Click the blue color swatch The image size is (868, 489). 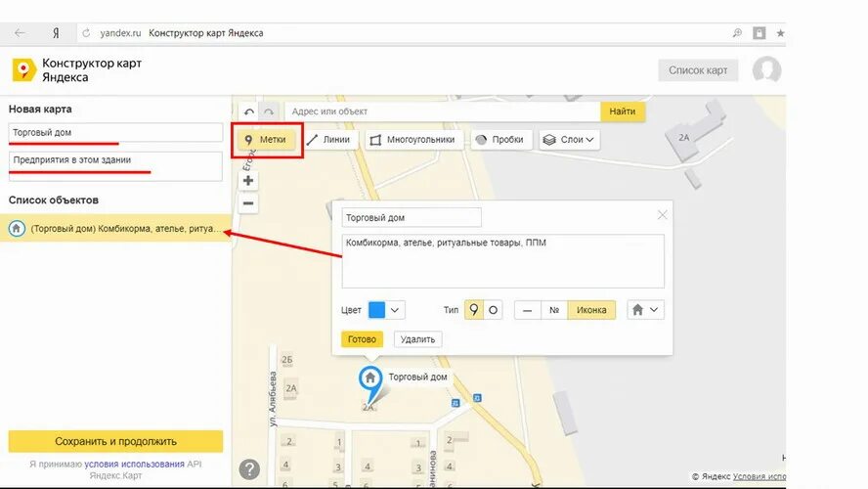(x=376, y=310)
